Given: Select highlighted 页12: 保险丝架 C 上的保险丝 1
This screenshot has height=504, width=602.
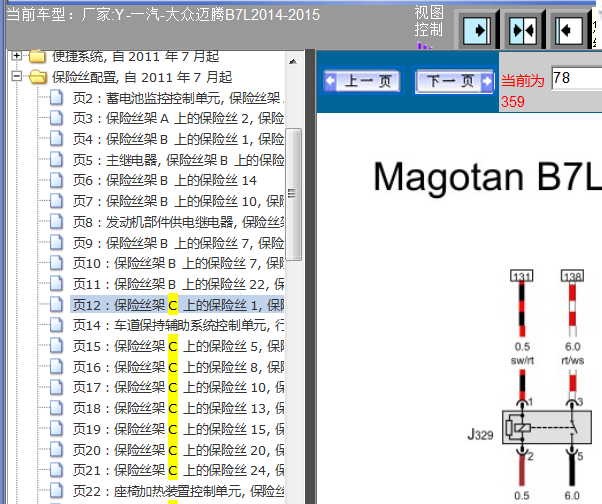Looking at the screenshot, I should 179,305.
